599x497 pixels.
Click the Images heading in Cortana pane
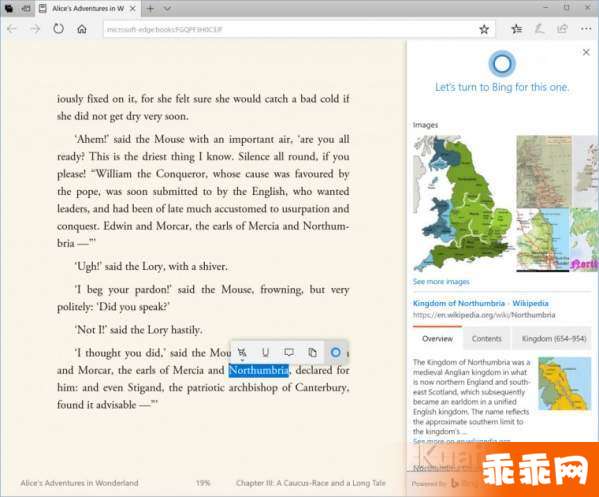click(x=425, y=125)
